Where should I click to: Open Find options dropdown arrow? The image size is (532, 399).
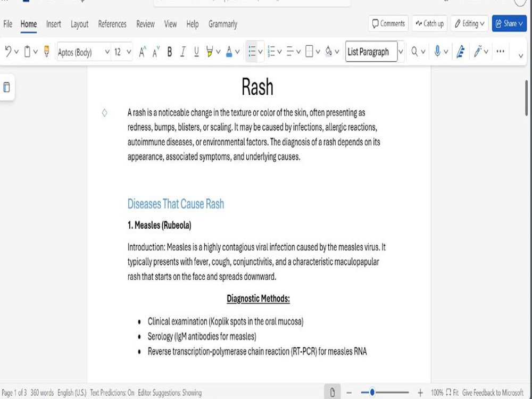coord(423,52)
